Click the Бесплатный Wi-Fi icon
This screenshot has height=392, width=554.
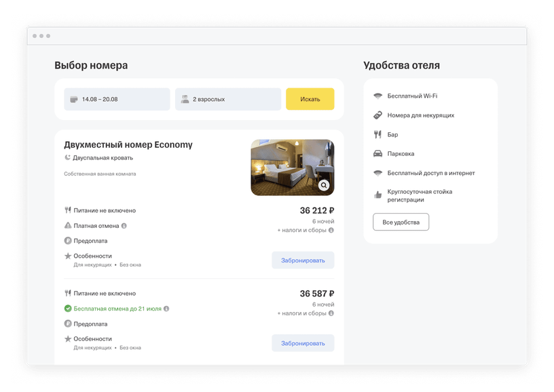(377, 96)
